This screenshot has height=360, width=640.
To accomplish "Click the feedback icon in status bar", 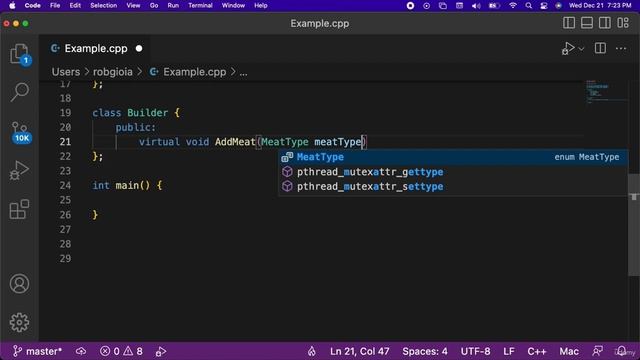I will (598, 351).
